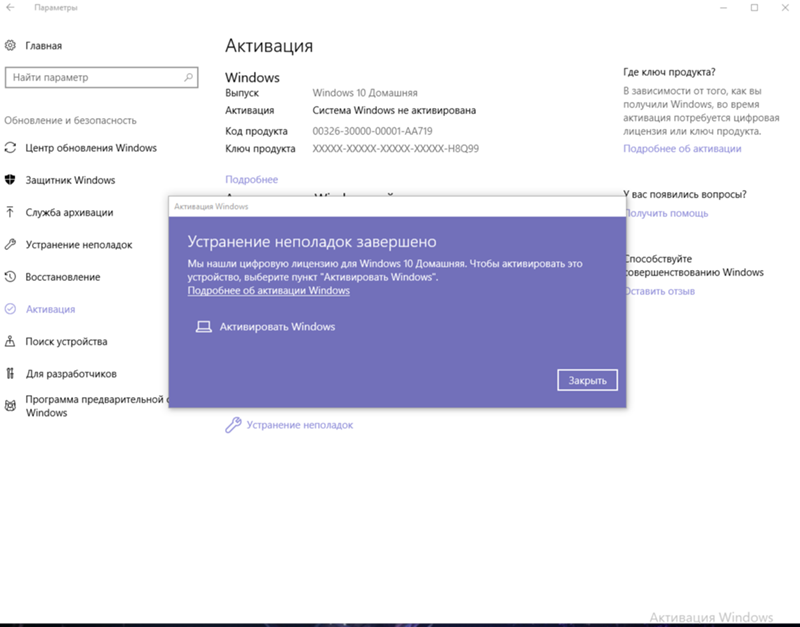Image resolution: width=800 pixels, height=627 pixels.
Task: Click the product key ending in H8Q99
Action: click(395, 148)
